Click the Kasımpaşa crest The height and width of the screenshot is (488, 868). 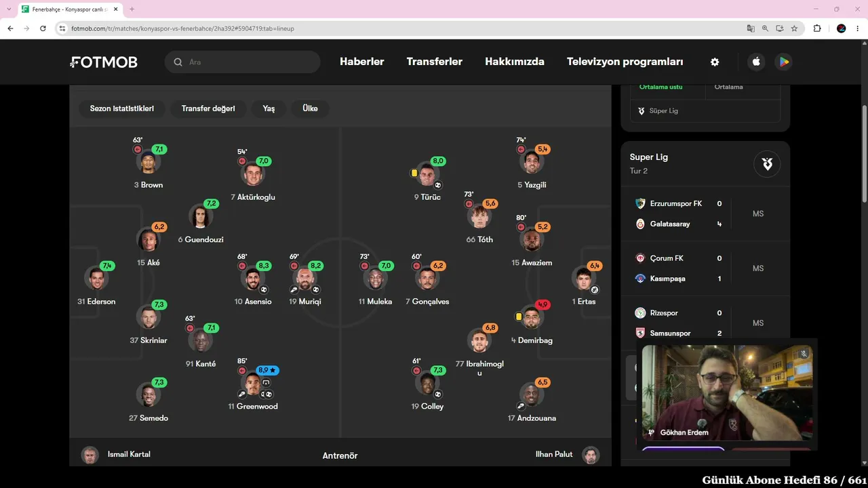[x=640, y=279]
